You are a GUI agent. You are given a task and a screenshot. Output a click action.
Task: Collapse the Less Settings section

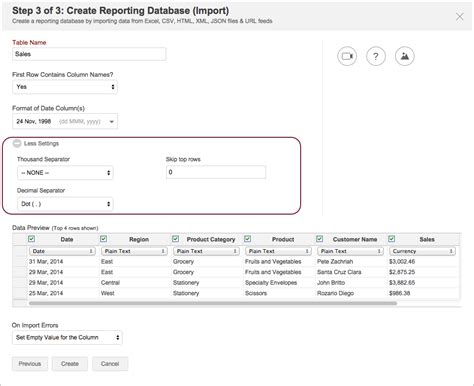pyautogui.click(x=17, y=143)
